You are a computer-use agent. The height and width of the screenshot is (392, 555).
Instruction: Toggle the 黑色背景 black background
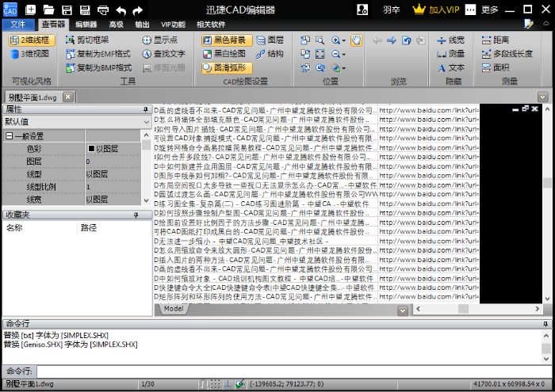[x=227, y=40]
